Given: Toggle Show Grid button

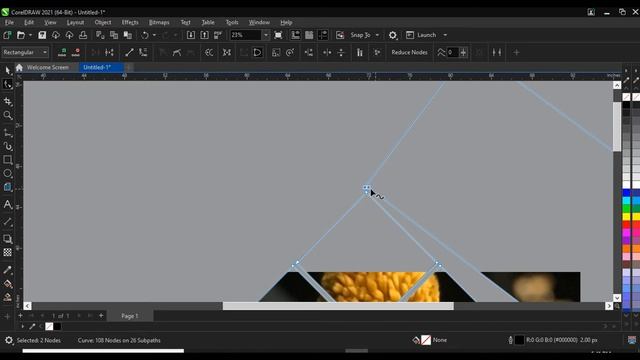Looking at the screenshot, I should [x=309, y=35].
